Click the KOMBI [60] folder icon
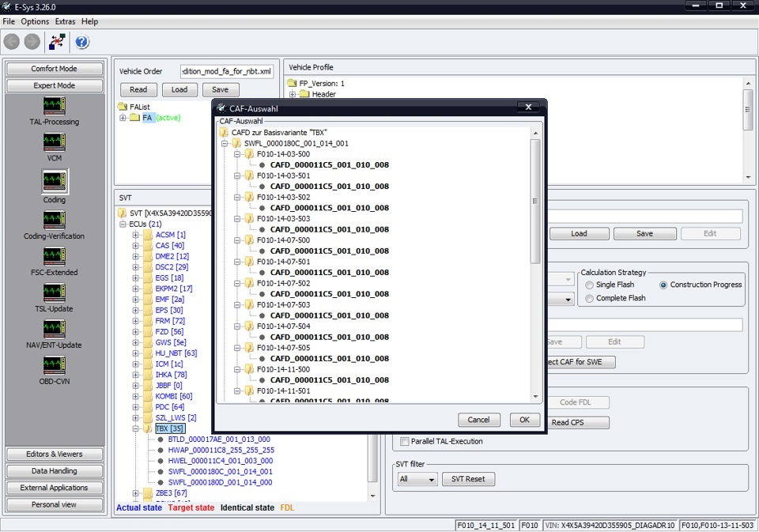 tap(148, 397)
